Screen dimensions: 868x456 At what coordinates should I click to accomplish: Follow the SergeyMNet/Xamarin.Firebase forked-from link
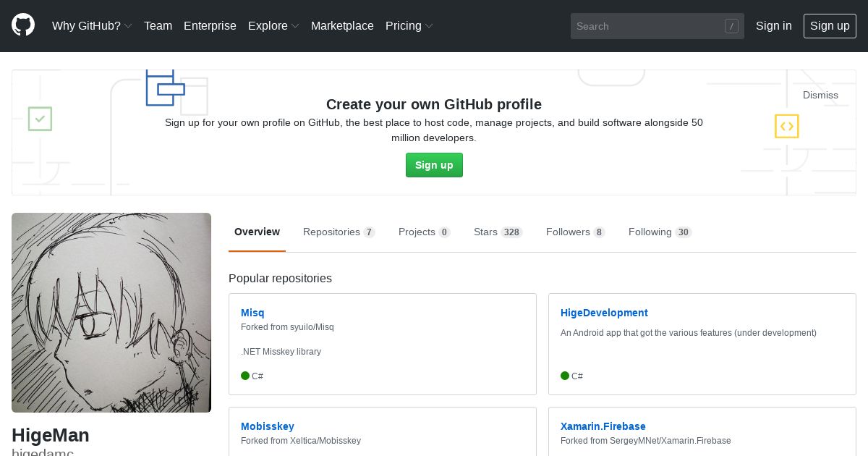coord(670,441)
